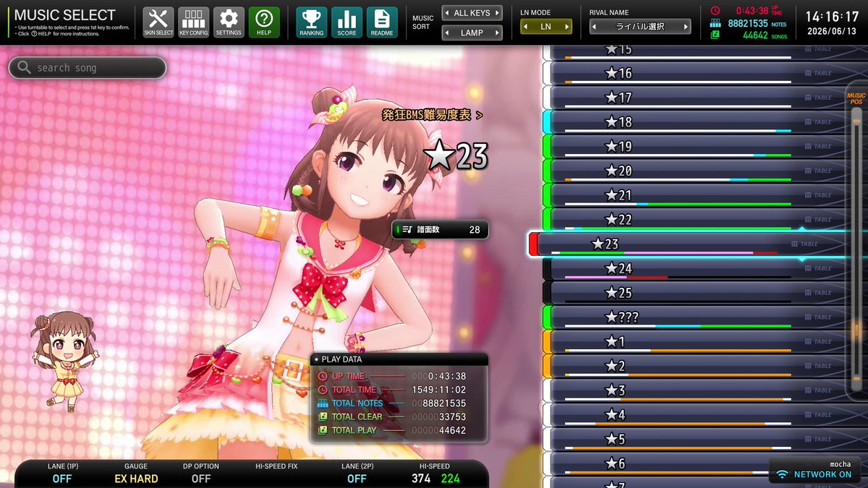The width and height of the screenshot is (868, 488).
Task: Click the LN mode button
Action: pyautogui.click(x=546, y=27)
